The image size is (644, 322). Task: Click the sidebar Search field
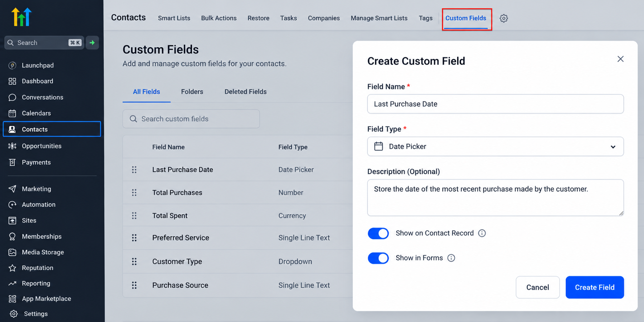pyautogui.click(x=44, y=43)
